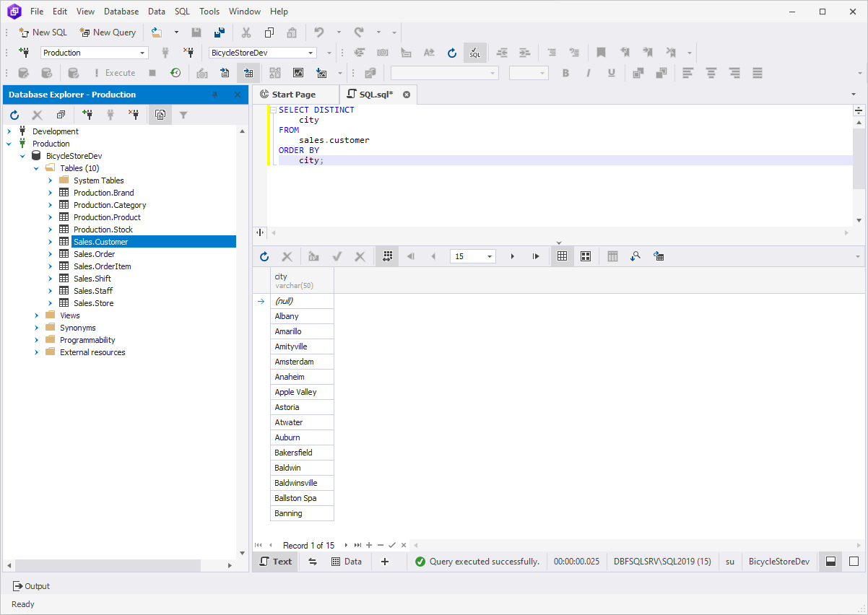
Task: Click the Comment Lines icon in the toolbar
Action: click(551, 52)
